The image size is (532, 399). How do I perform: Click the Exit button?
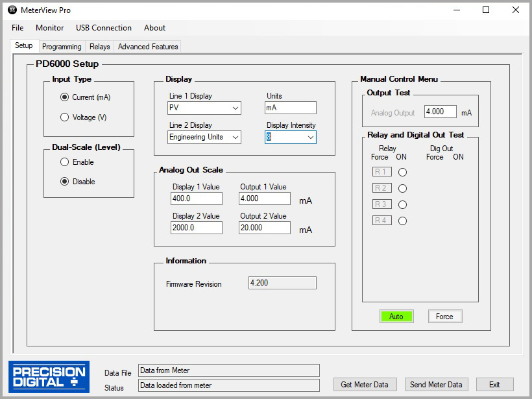point(494,385)
